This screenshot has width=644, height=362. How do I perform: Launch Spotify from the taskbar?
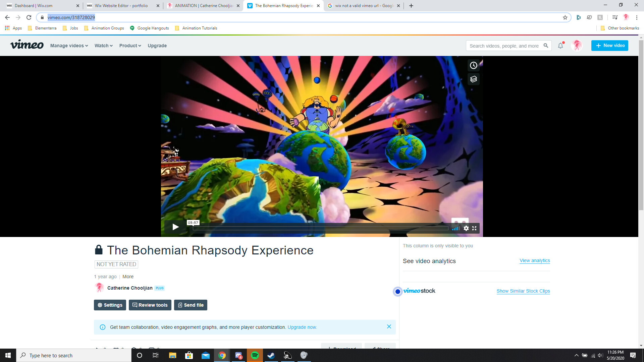click(x=255, y=355)
